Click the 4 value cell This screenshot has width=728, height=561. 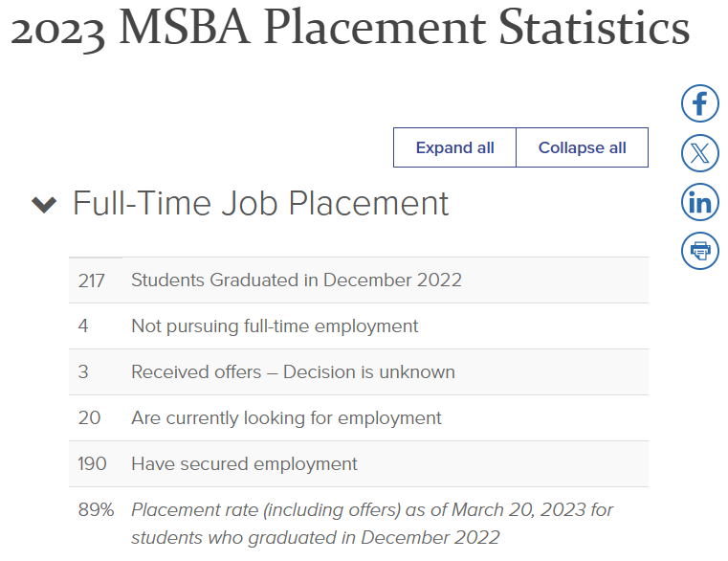pyautogui.click(x=83, y=325)
